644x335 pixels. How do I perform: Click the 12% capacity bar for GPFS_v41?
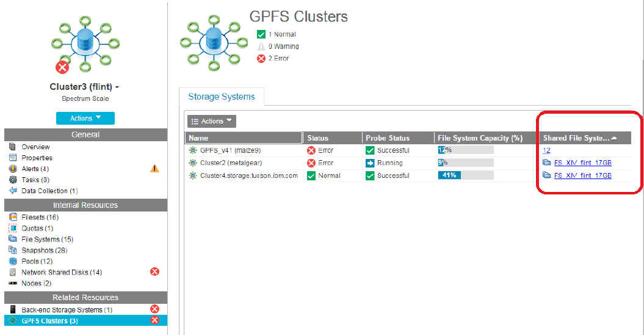[x=466, y=150]
